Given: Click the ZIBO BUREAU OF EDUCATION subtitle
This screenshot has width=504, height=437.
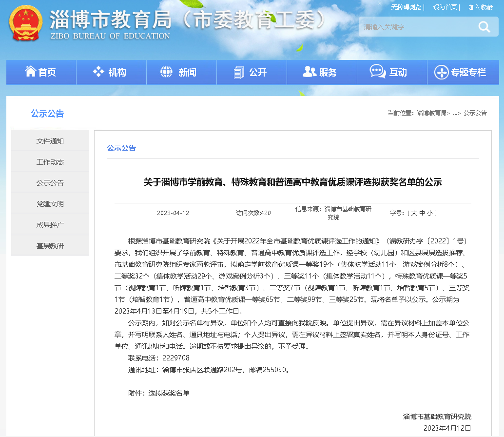Looking at the screenshot, I should point(110,36).
